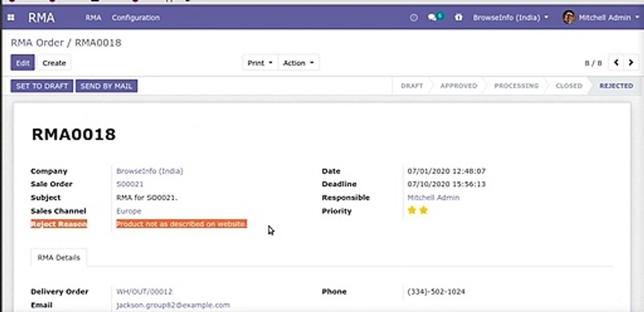The height and width of the screenshot is (312, 644).
Task: Open the BrowseInfo (India) company link
Action: [150, 171]
